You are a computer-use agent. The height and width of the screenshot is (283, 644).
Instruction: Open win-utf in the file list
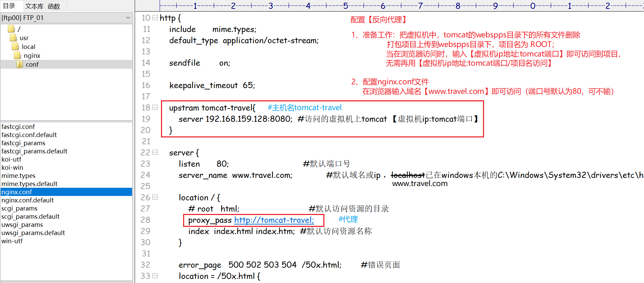pyautogui.click(x=12, y=241)
